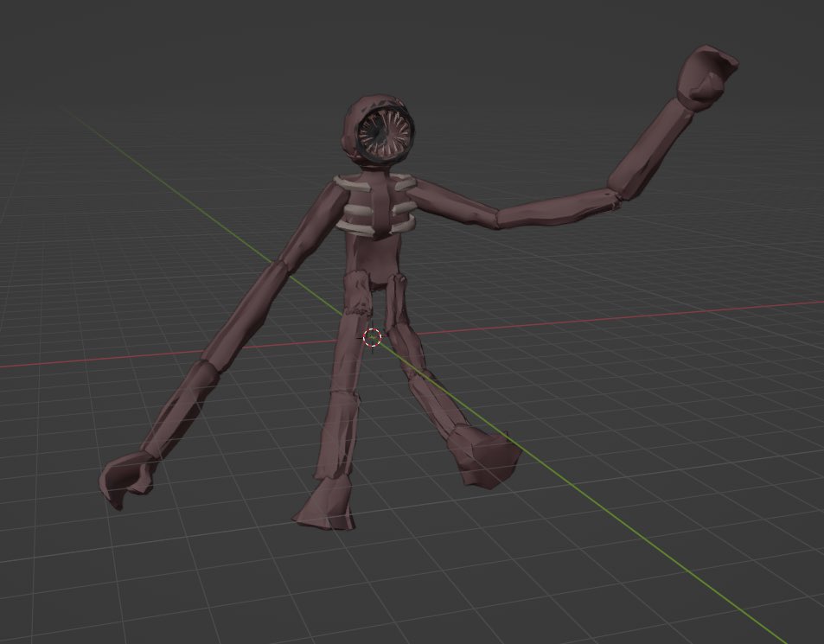Select the white rib cage on chest
Screen dimensions: 824x644
pyautogui.click(x=375, y=206)
